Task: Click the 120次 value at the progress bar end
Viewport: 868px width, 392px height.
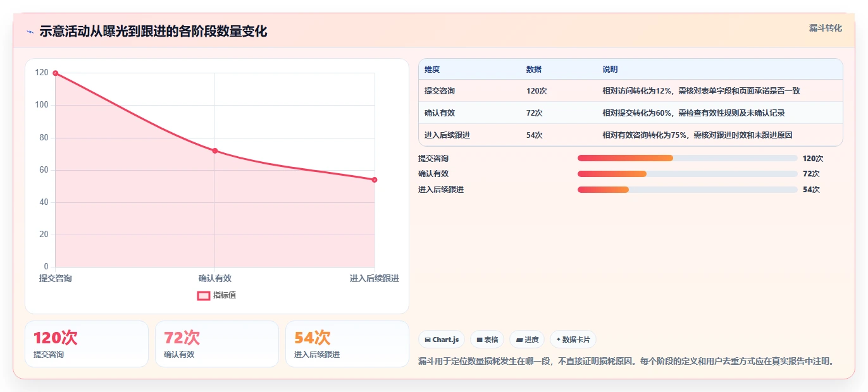Action: coord(813,159)
